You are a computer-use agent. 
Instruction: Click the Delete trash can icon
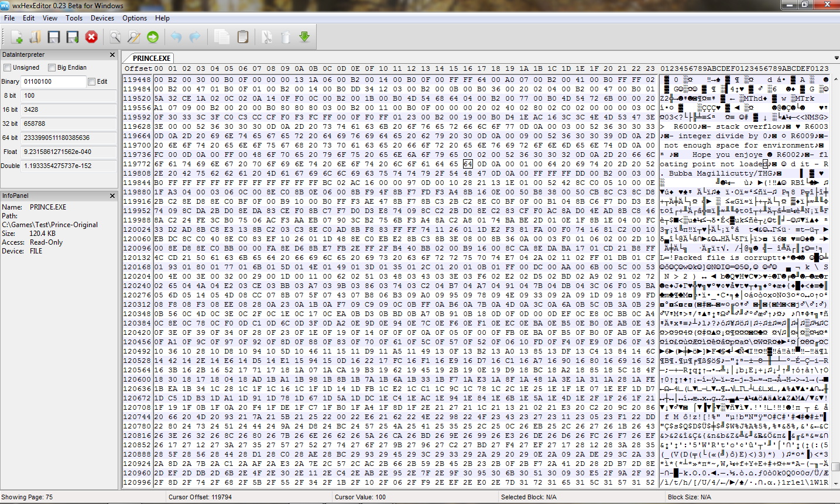(286, 37)
